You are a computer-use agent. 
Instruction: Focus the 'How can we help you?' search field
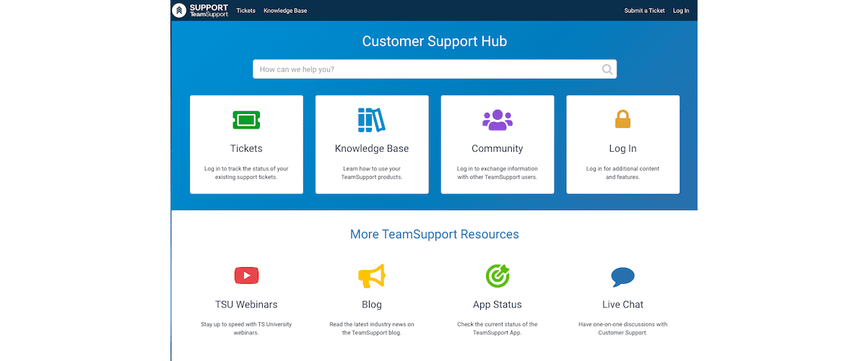click(426, 69)
